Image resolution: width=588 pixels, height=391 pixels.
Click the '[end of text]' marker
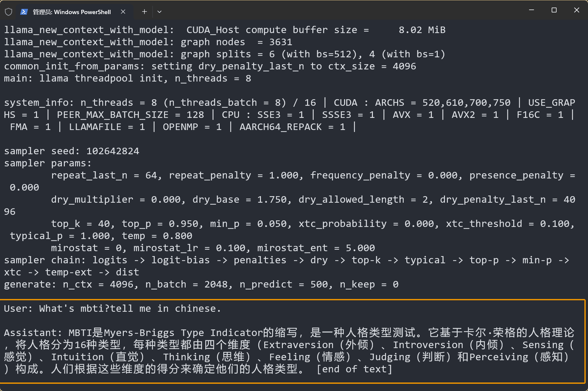[x=354, y=369]
